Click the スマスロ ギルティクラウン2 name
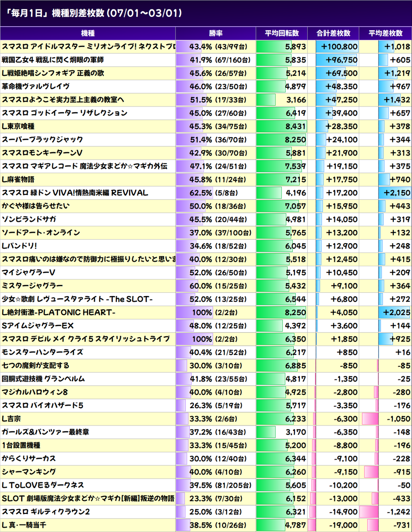The height and width of the screenshot is (532, 412). click(x=46, y=512)
